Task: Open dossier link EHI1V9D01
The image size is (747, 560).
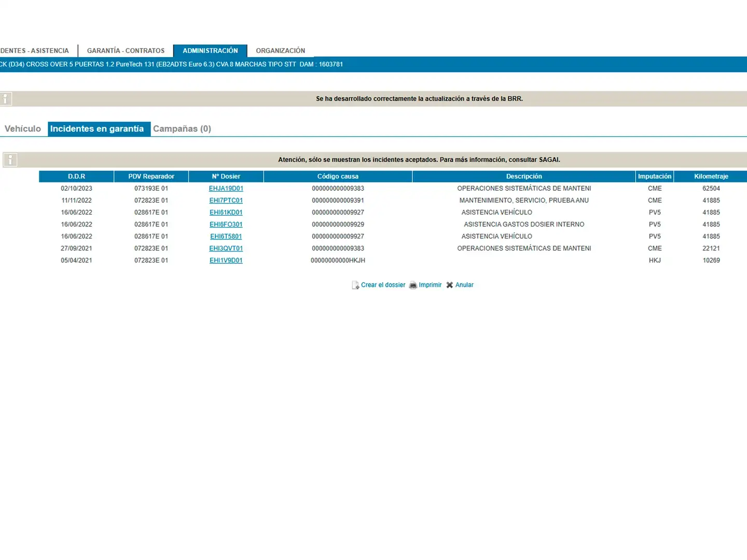Action: click(226, 260)
